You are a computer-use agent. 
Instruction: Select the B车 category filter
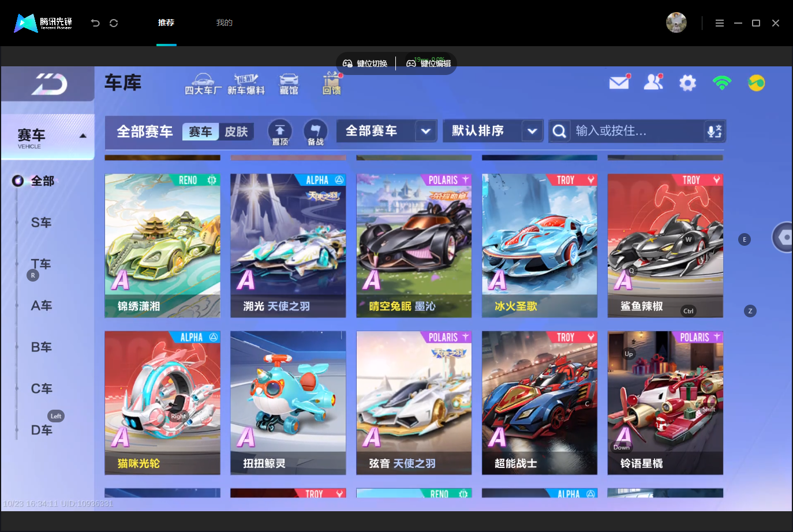pos(41,347)
